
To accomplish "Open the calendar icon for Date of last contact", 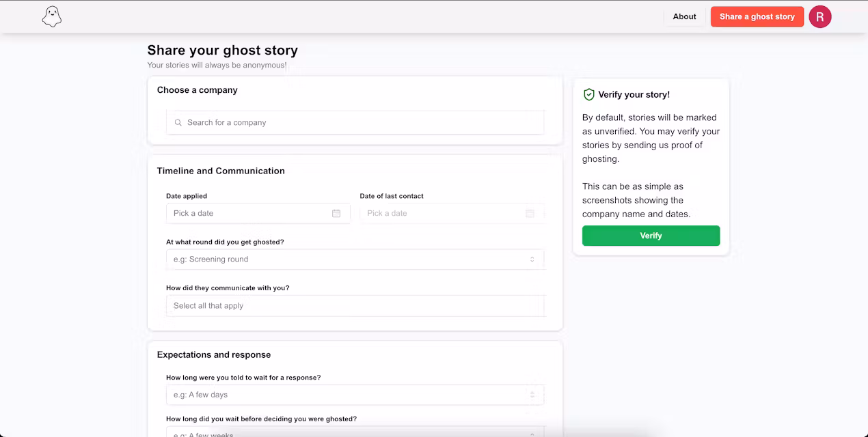I will [x=530, y=213].
